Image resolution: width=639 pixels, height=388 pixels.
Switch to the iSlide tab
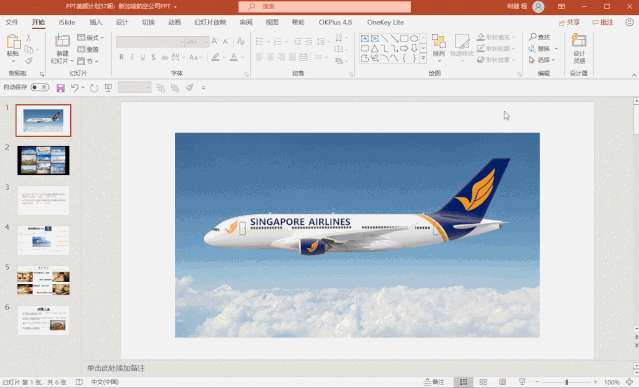click(x=67, y=22)
